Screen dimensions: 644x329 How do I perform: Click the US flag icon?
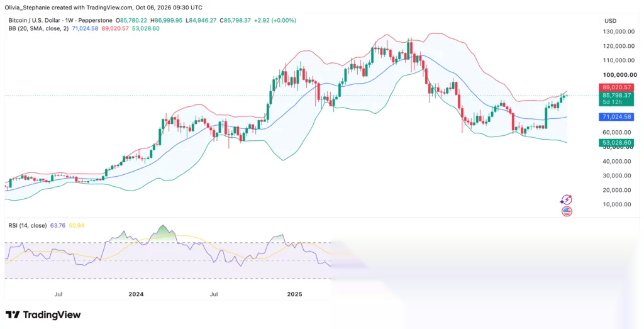tap(567, 211)
